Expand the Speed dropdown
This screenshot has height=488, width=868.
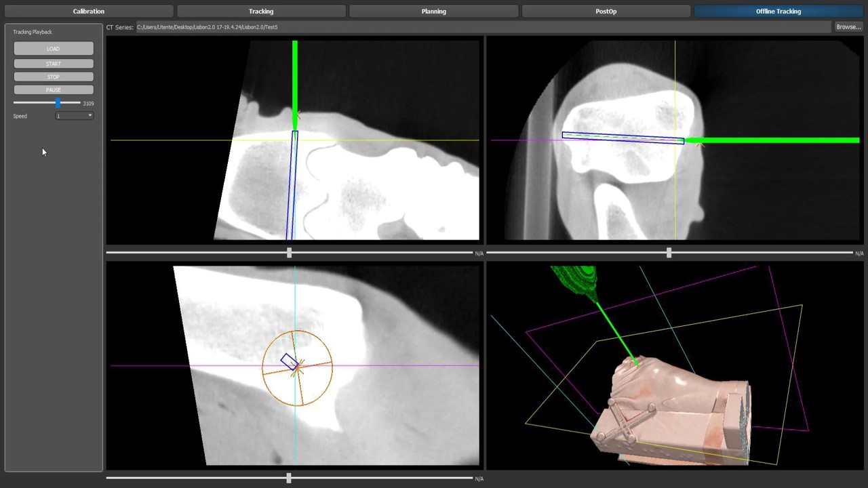(75, 116)
